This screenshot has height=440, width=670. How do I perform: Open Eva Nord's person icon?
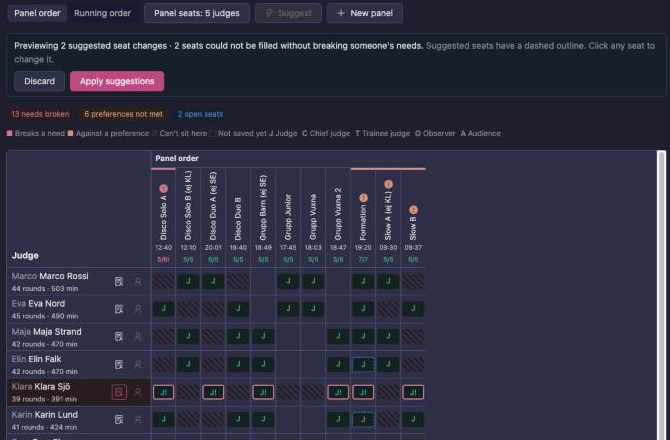tap(138, 309)
